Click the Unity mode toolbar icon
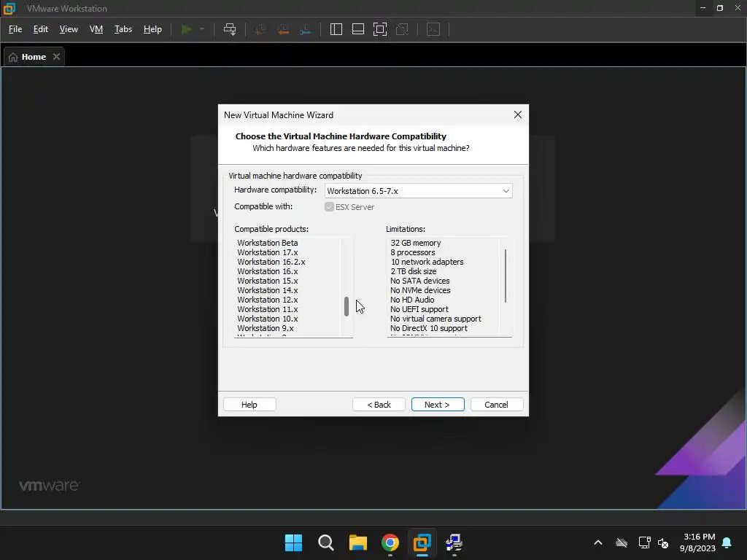The image size is (747, 560). (x=402, y=29)
